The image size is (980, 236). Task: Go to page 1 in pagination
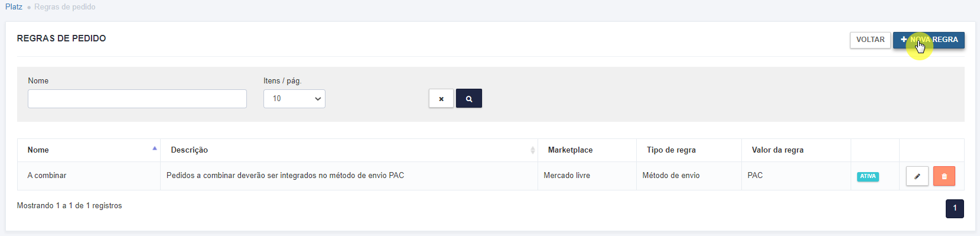[955, 208]
